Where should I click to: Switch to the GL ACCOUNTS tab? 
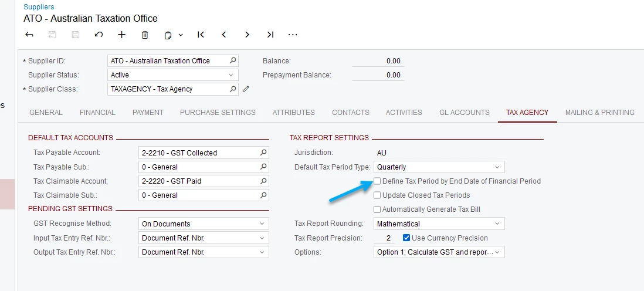[x=465, y=113]
